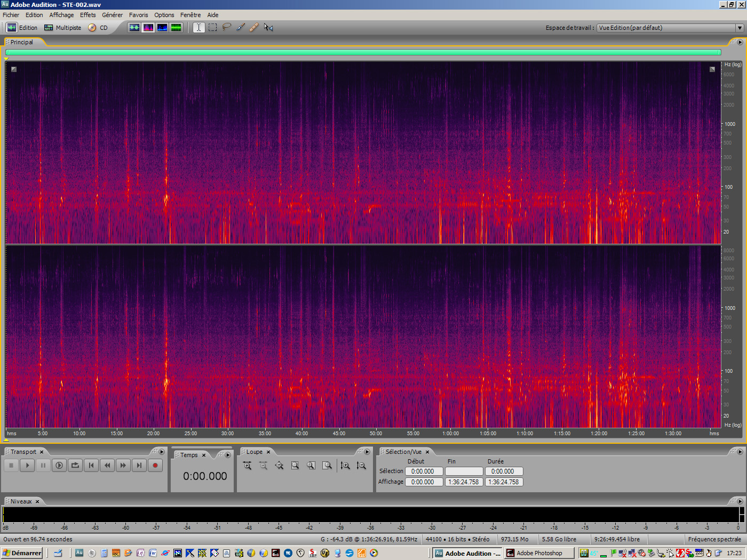Enable the Loop playback button
Screen dimensions: 747x560
coord(75,466)
